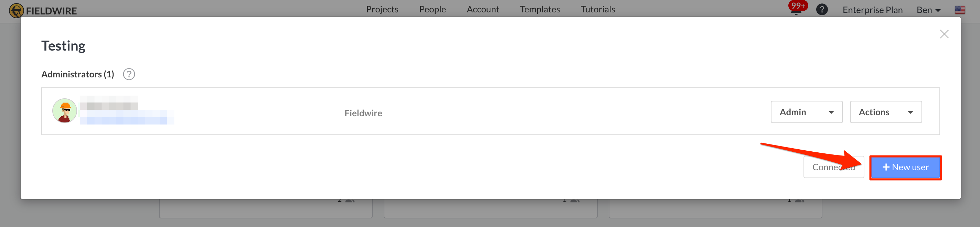Open the Administrators help circle icon
Viewport: 980px width, 227px height.
[x=129, y=74]
